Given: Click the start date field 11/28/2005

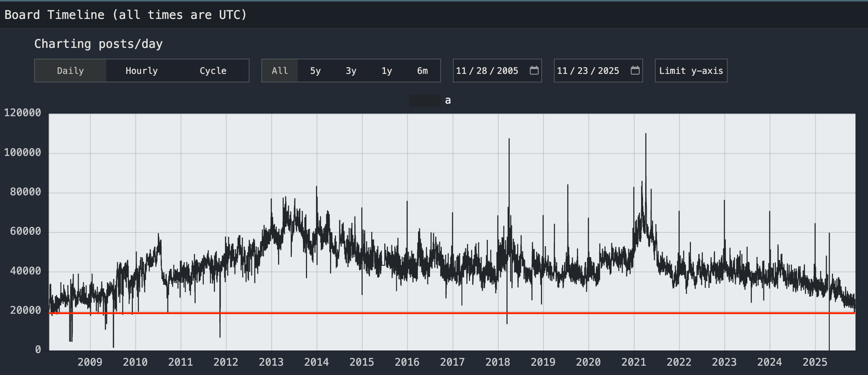Looking at the screenshot, I should pyautogui.click(x=497, y=71).
